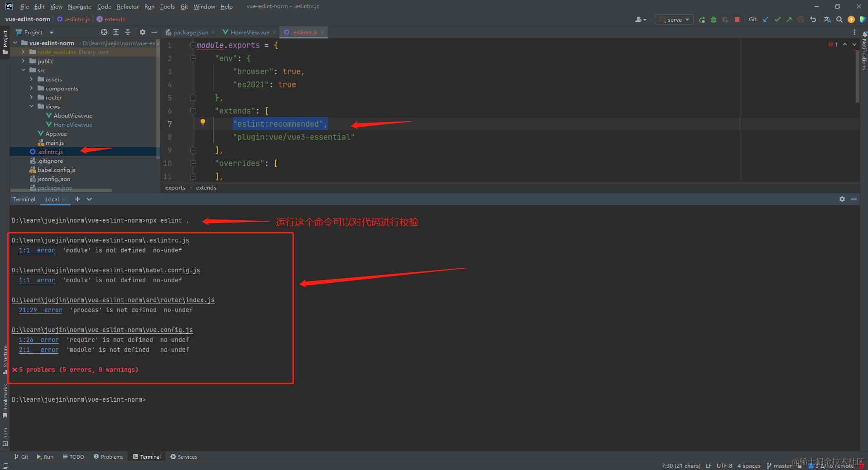Open Project panel settings gear
This screenshot has height=470, width=868.
pyautogui.click(x=143, y=32)
